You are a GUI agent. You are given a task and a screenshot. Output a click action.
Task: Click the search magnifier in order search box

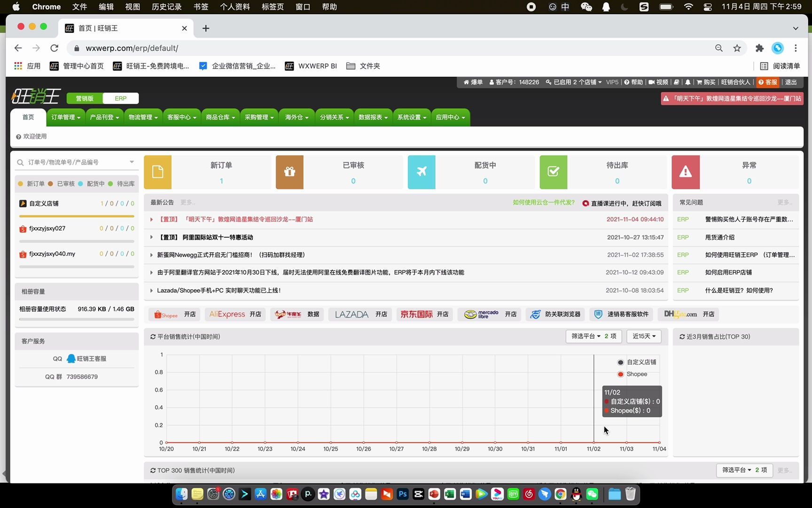coord(20,162)
